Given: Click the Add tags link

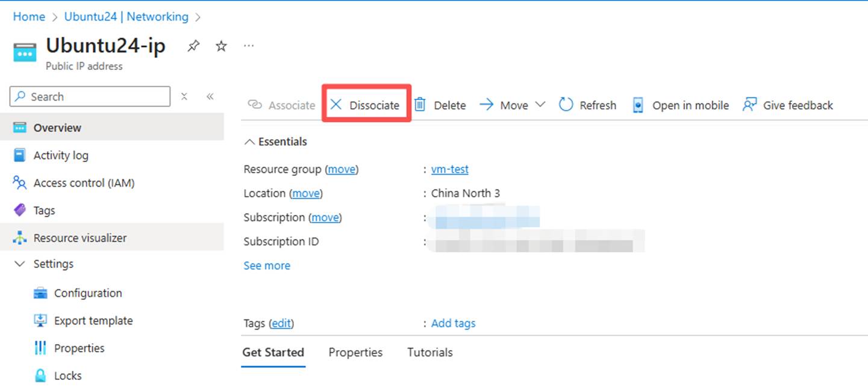Looking at the screenshot, I should coord(453,323).
